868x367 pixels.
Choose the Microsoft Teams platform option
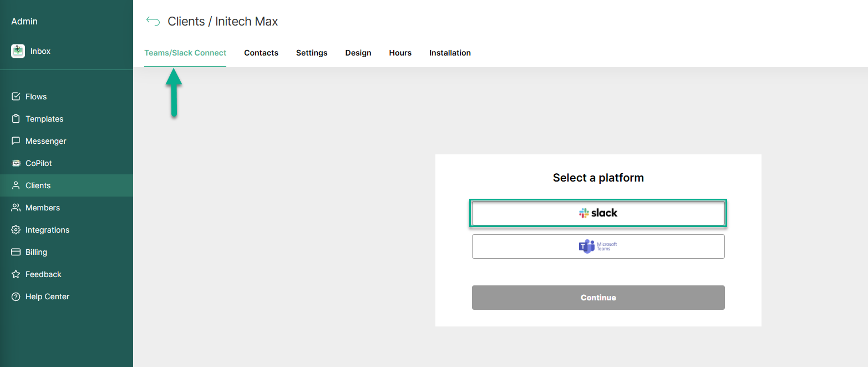(x=598, y=247)
